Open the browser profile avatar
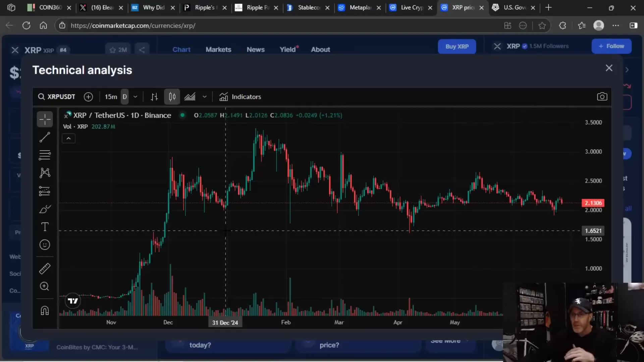644x362 pixels. coord(599,25)
